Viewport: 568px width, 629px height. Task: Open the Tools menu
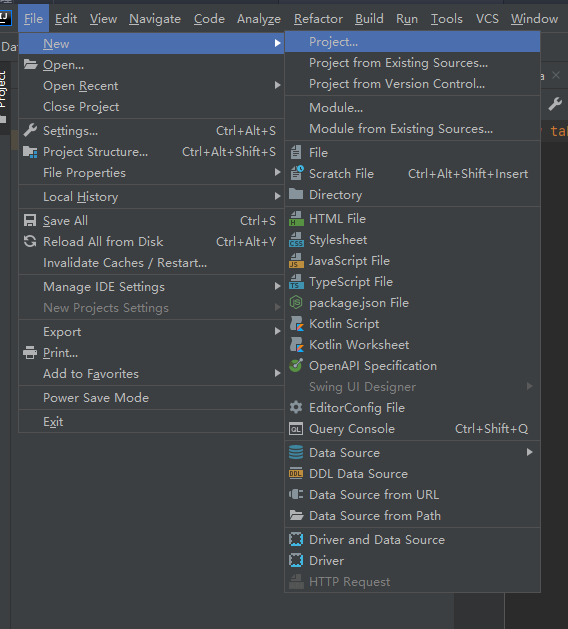coord(446,19)
